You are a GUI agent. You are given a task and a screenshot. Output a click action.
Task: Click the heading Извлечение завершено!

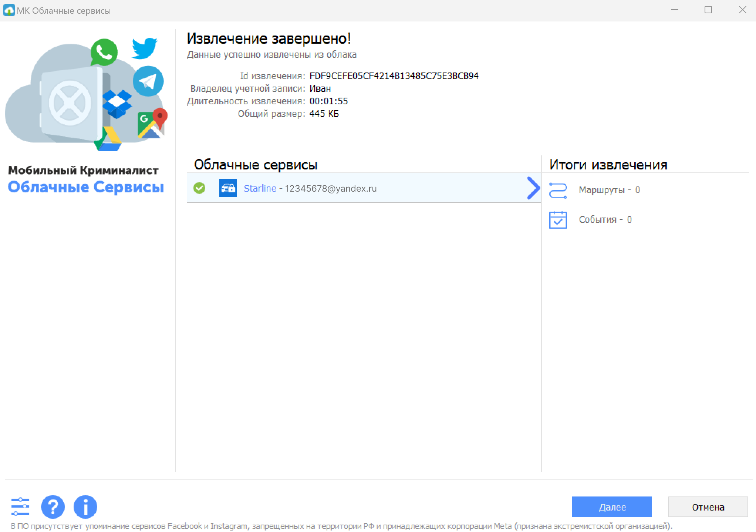click(269, 38)
